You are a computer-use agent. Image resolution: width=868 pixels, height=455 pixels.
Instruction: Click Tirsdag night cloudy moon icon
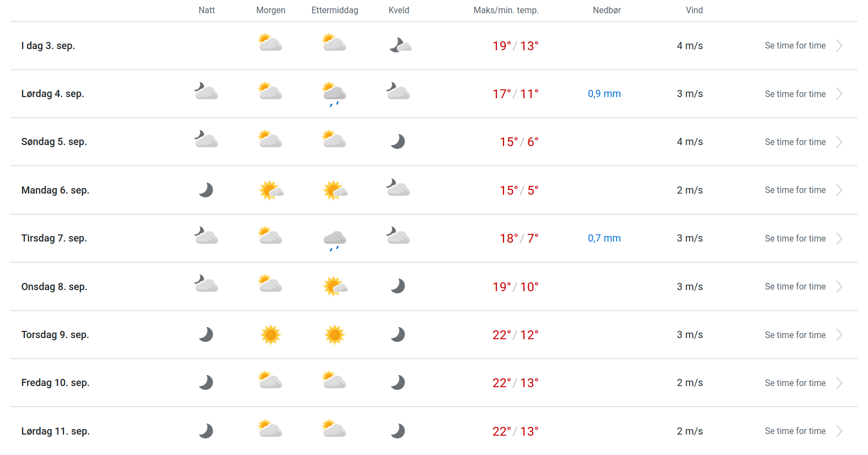coord(206,236)
